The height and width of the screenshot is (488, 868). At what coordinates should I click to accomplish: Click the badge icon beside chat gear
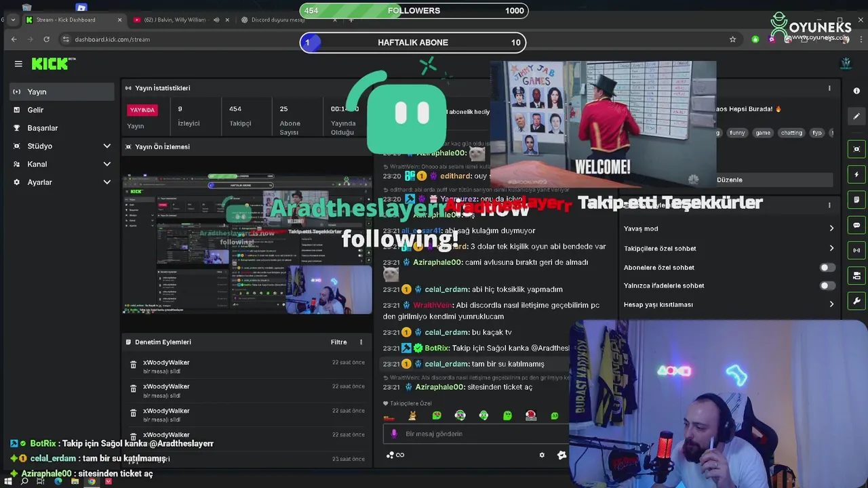pos(561,455)
